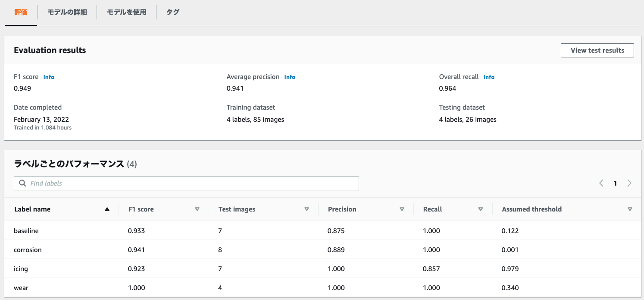Open Info link beside Average precision
Viewport: 644px width, 300px height.
(290, 77)
